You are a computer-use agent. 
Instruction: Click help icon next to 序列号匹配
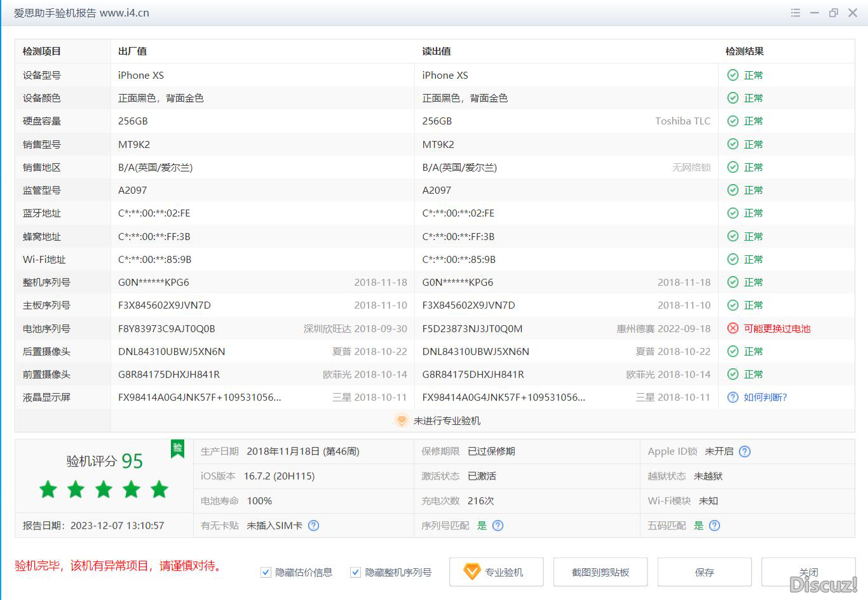click(498, 525)
